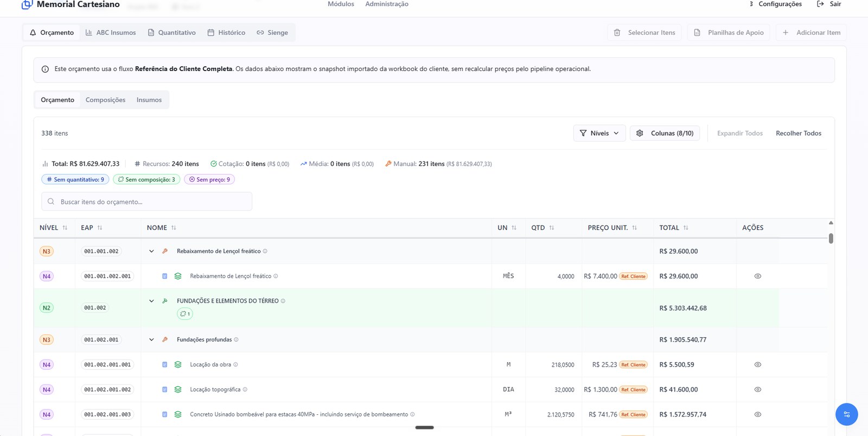Open the floating filter settings button

pyautogui.click(x=846, y=414)
